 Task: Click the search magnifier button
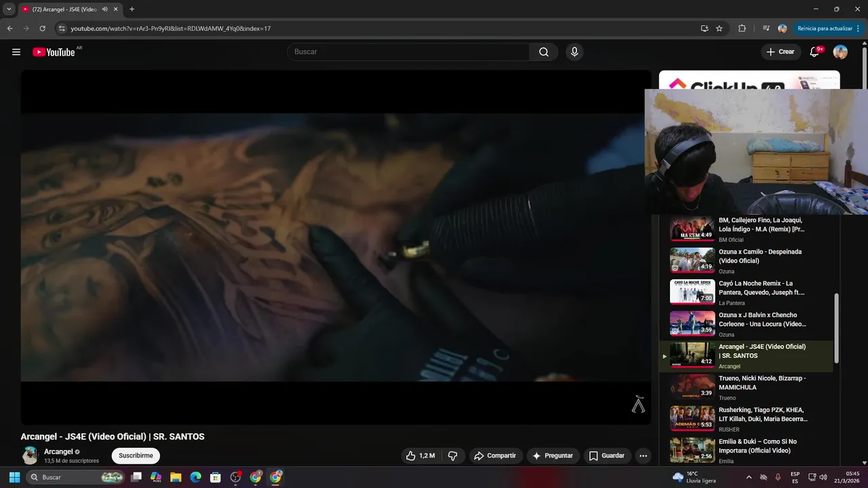(544, 52)
